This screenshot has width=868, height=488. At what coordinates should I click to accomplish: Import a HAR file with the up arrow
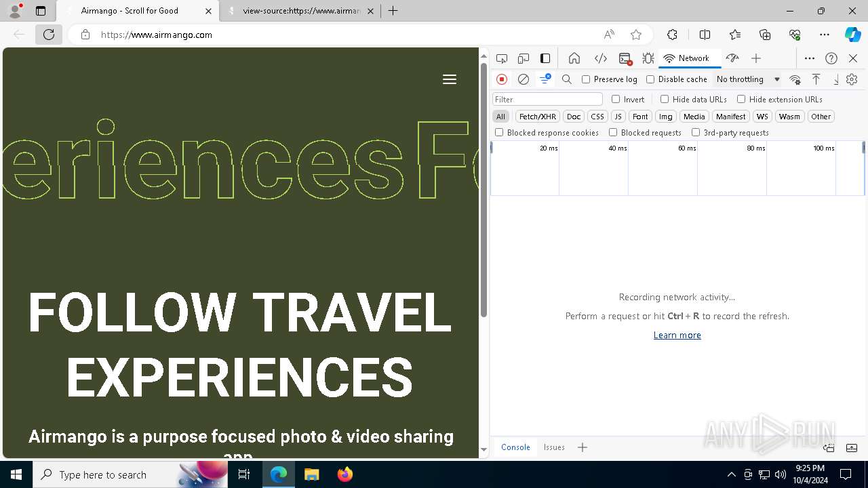[816, 79]
